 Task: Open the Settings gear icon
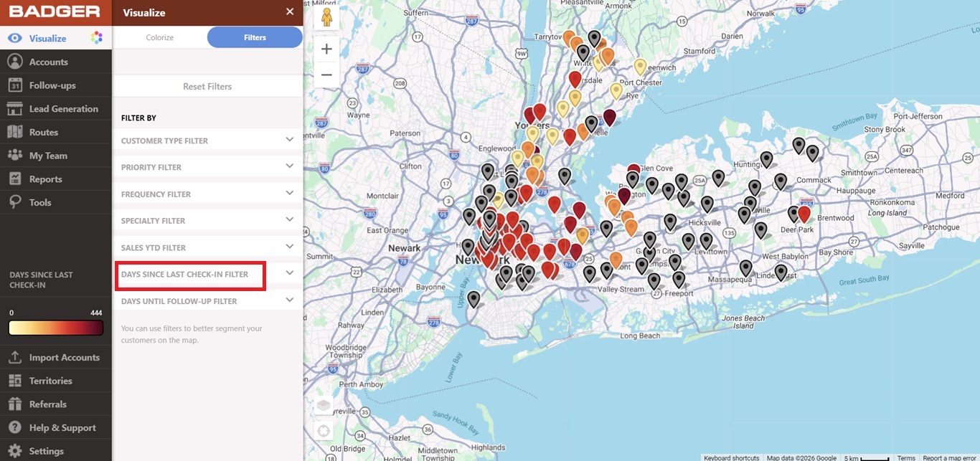tap(14, 451)
